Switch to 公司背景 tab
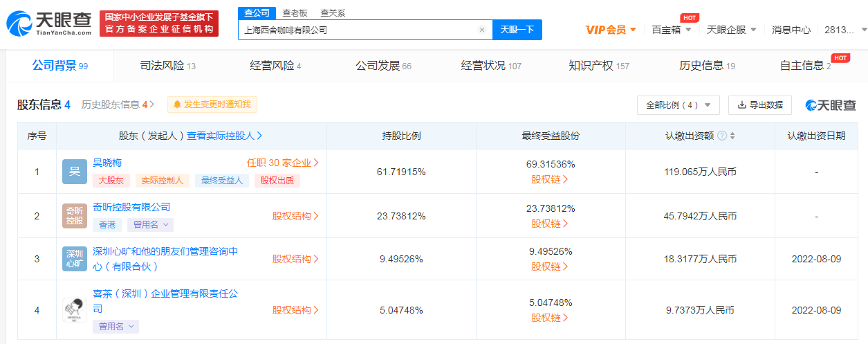This screenshot has width=868, height=344. [x=59, y=66]
